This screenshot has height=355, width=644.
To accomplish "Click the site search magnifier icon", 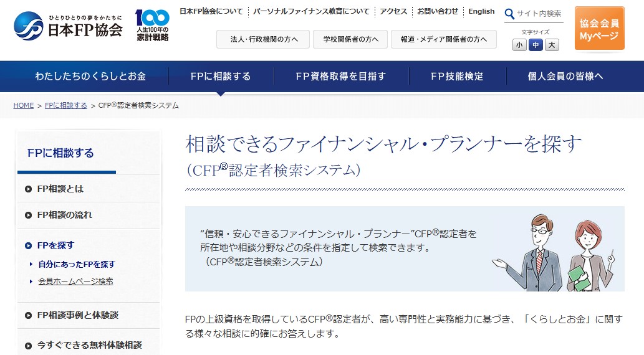I will 509,14.
